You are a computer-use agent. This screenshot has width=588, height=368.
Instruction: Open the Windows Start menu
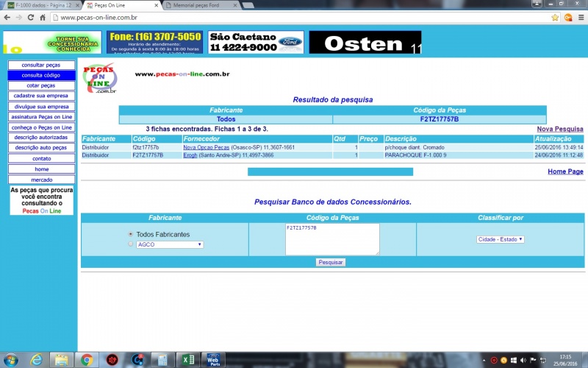pyautogui.click(x=10, y=360)
